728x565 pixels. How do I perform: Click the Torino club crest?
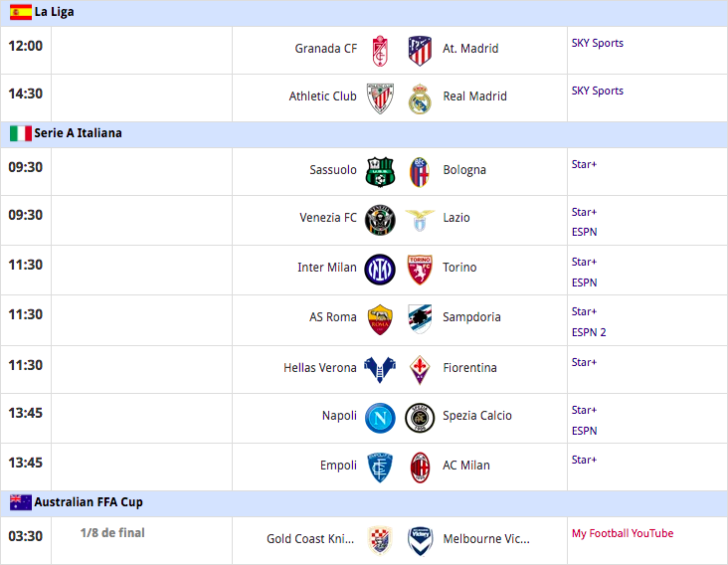420,270
